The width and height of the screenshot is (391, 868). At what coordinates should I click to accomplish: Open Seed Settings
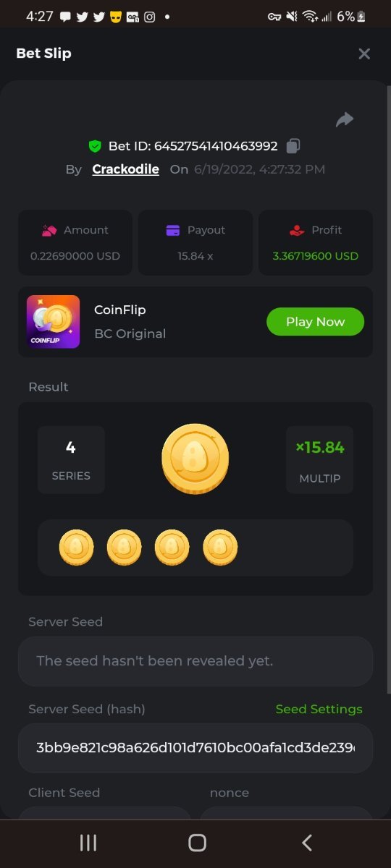click(x=319, y=709)
